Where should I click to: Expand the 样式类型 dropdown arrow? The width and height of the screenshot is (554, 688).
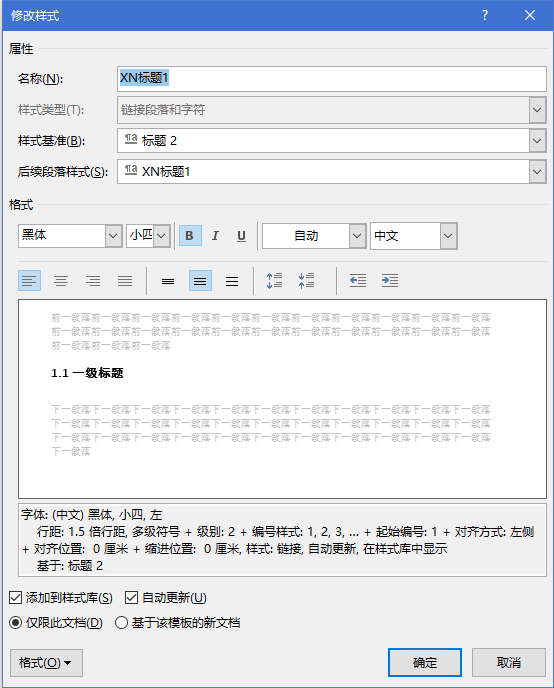pos(537,110)
